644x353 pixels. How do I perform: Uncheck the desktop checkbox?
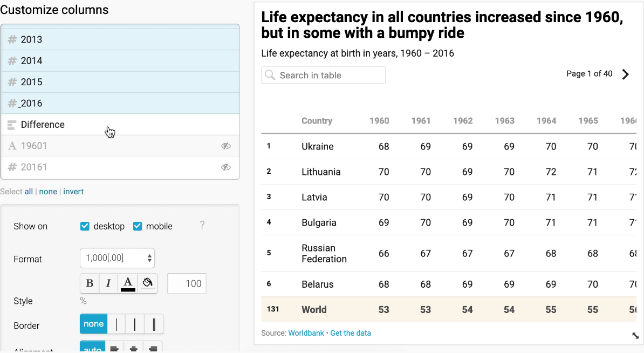(x=85, y=226)
